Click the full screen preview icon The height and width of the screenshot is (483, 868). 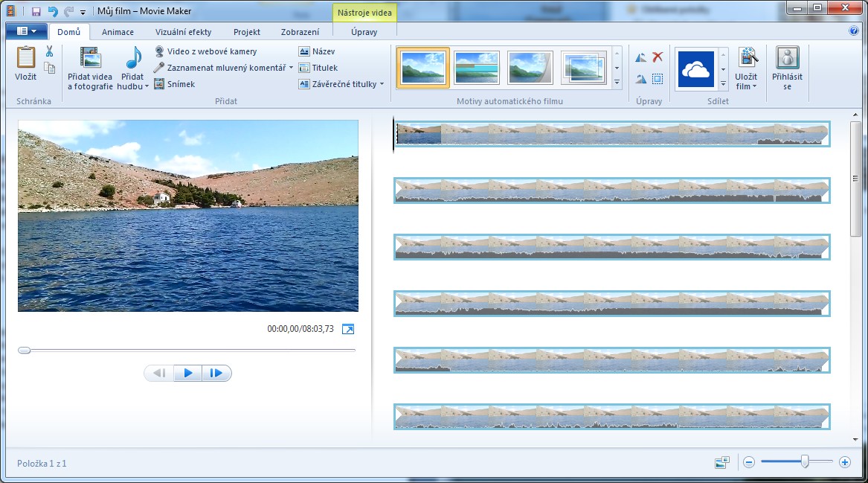[348, 329]
